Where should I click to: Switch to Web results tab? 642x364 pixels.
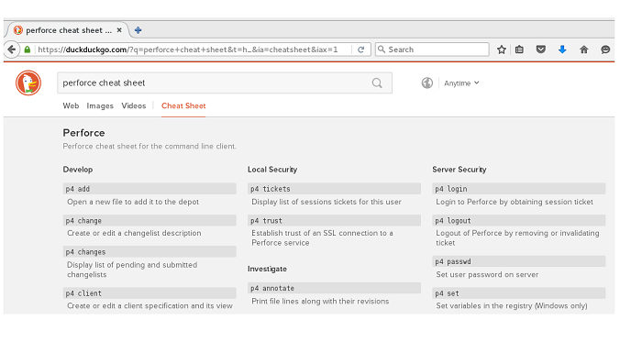[71, 105]
